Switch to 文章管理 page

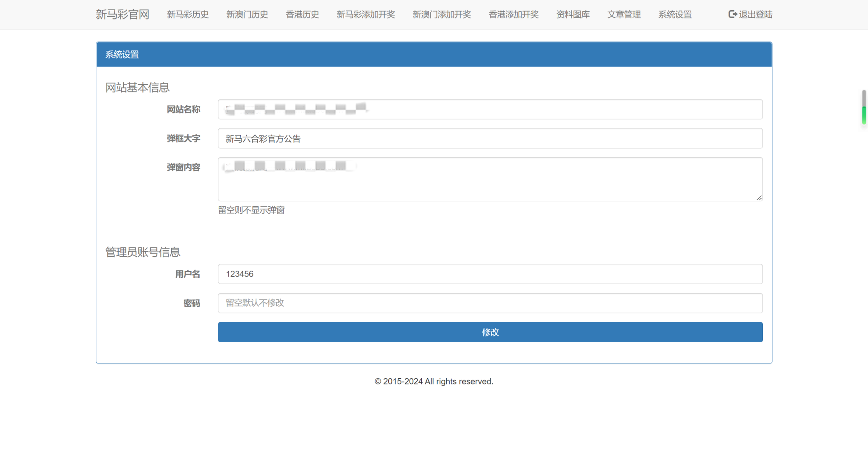tap(624, 15)
